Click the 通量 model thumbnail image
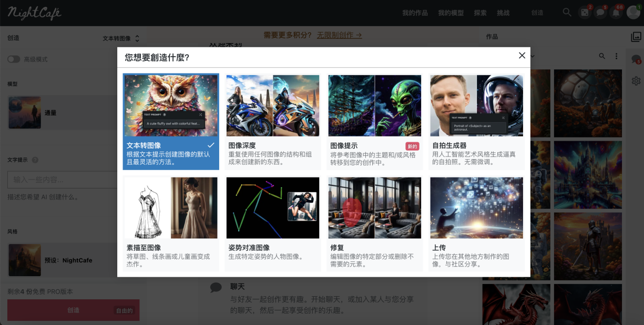Screen dimensions: 644x325 [25, 112]
